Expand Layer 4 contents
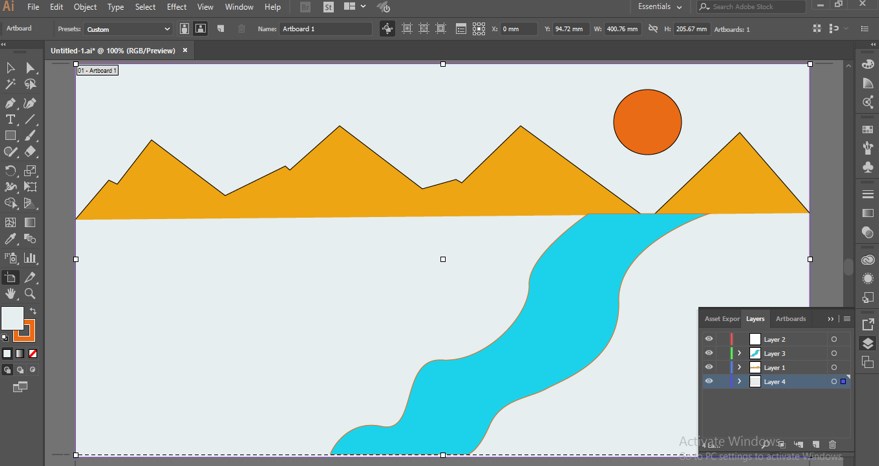Screen dimensions: 879x466 [x=739, y=381]
